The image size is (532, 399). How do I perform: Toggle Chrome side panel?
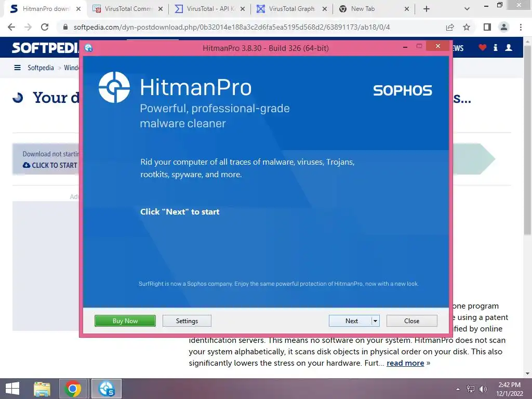tap(487, 27)
